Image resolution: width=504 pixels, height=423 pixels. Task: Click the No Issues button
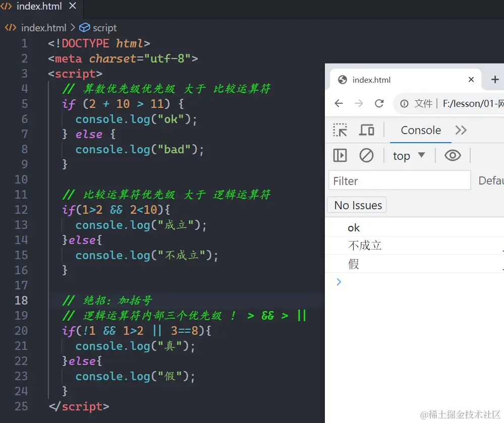tap(357, 205)
